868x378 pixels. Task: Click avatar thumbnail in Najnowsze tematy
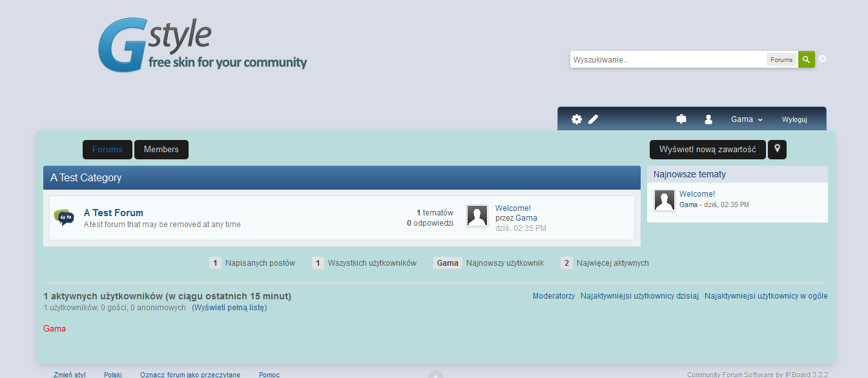point(665,200)
